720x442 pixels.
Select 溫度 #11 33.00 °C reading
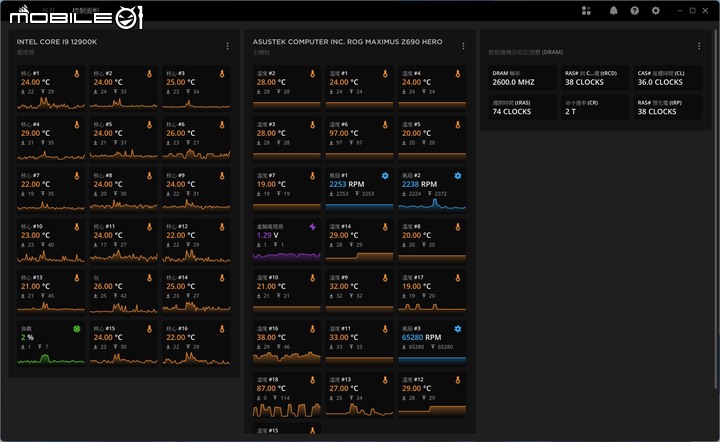tap(343, 337)
